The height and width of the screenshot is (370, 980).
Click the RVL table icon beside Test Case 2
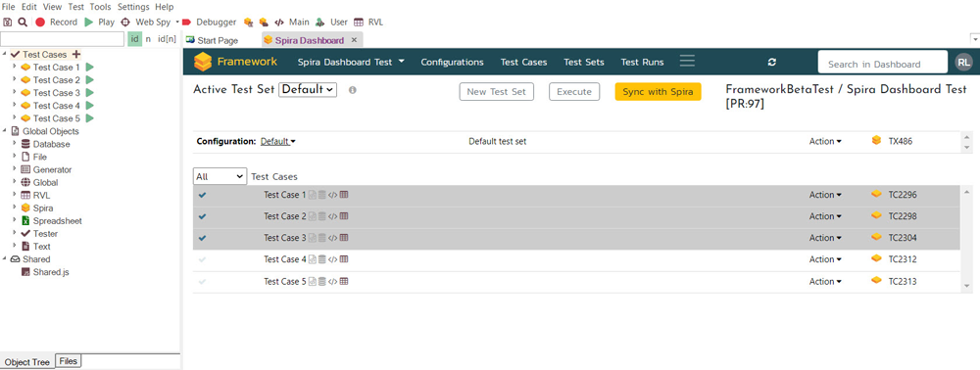pyautogui.click(x=344, y=216)
